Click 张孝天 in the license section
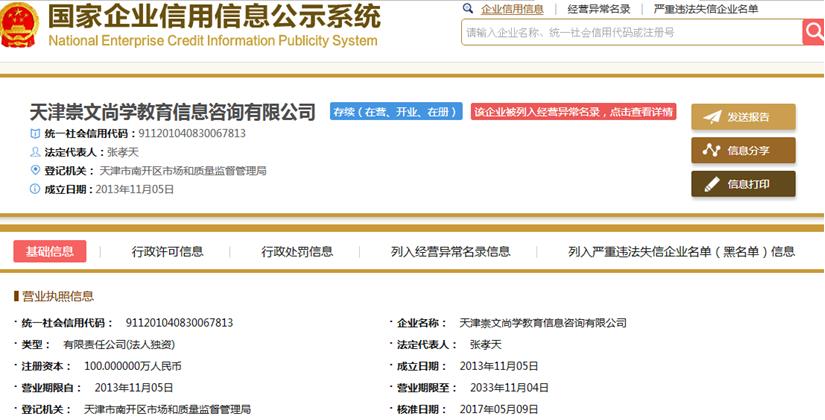 click(486, 345)
